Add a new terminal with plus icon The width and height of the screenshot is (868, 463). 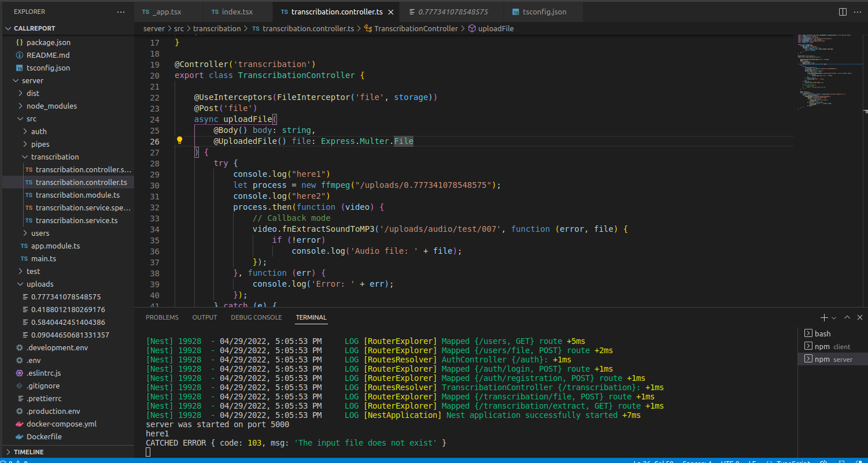click(824, 317)
